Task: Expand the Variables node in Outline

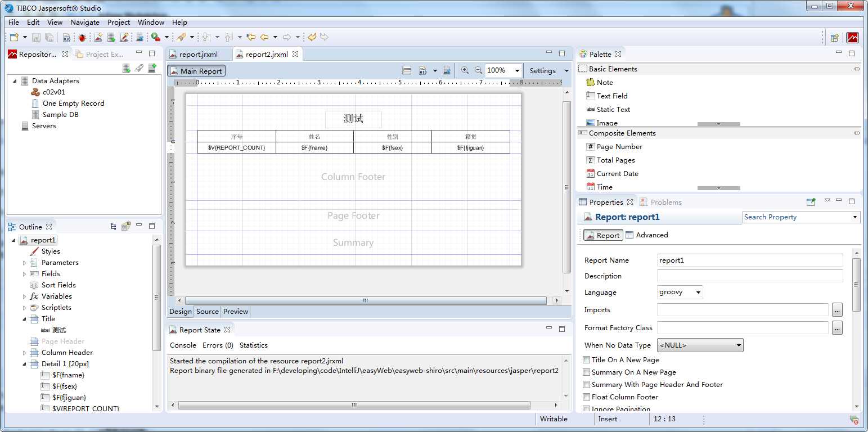Action: tap(24, 296)
